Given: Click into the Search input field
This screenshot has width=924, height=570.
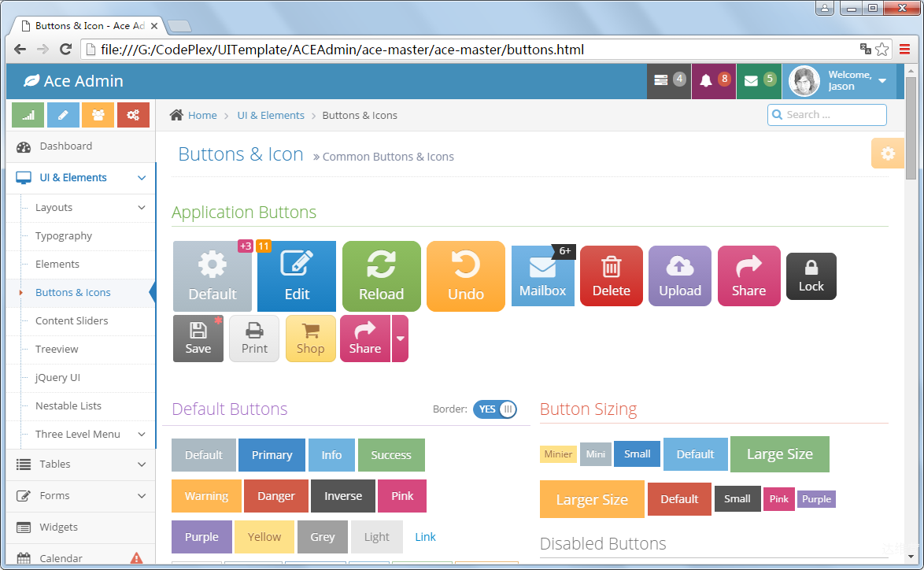Looking at the screenshot, I should click(827, 115).
